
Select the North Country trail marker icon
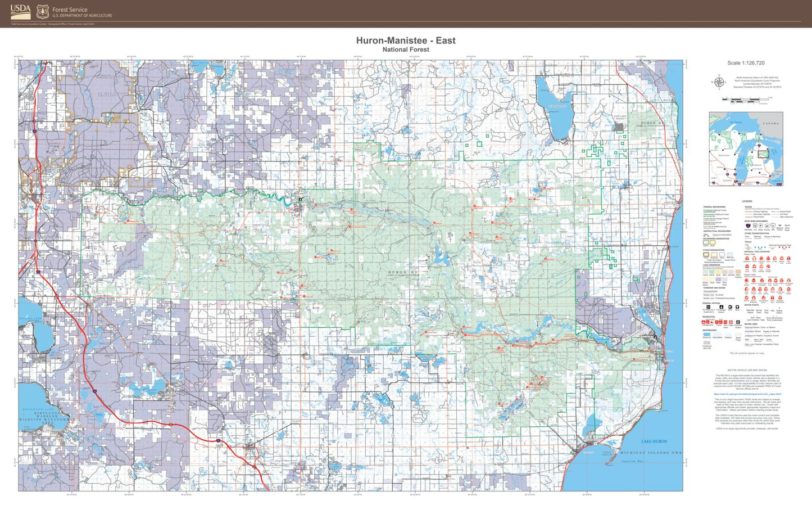[x=747, y=267]
